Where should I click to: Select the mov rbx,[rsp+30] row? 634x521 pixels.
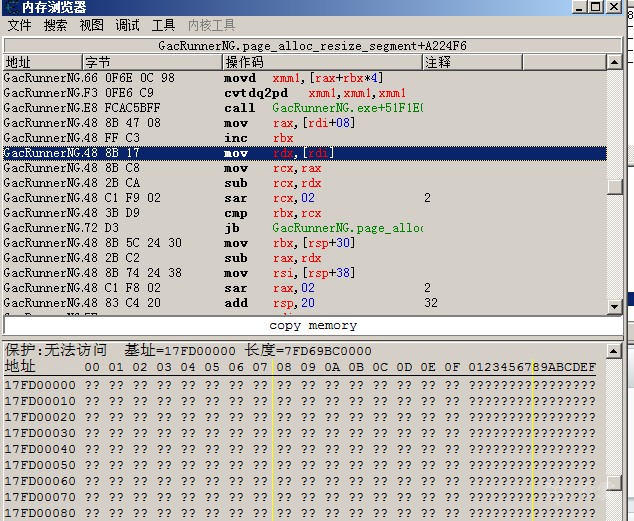point(305,243)
